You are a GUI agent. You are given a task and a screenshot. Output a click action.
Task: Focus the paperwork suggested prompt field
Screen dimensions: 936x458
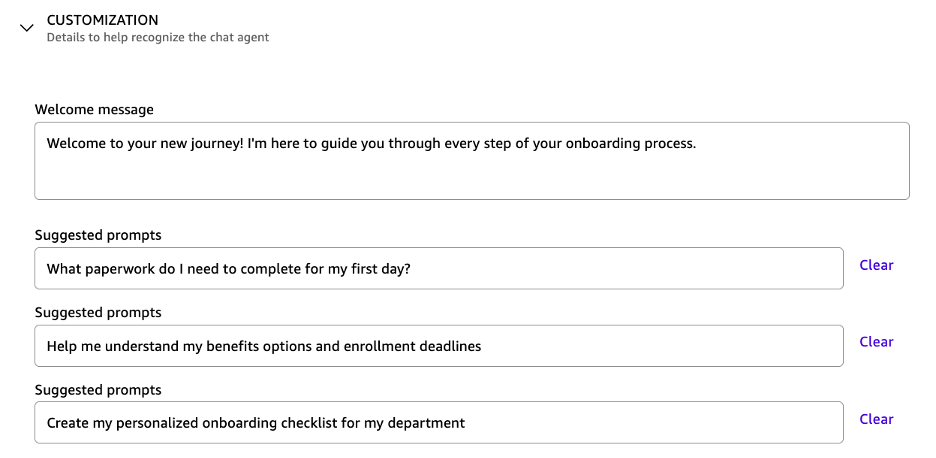(600, 268)
